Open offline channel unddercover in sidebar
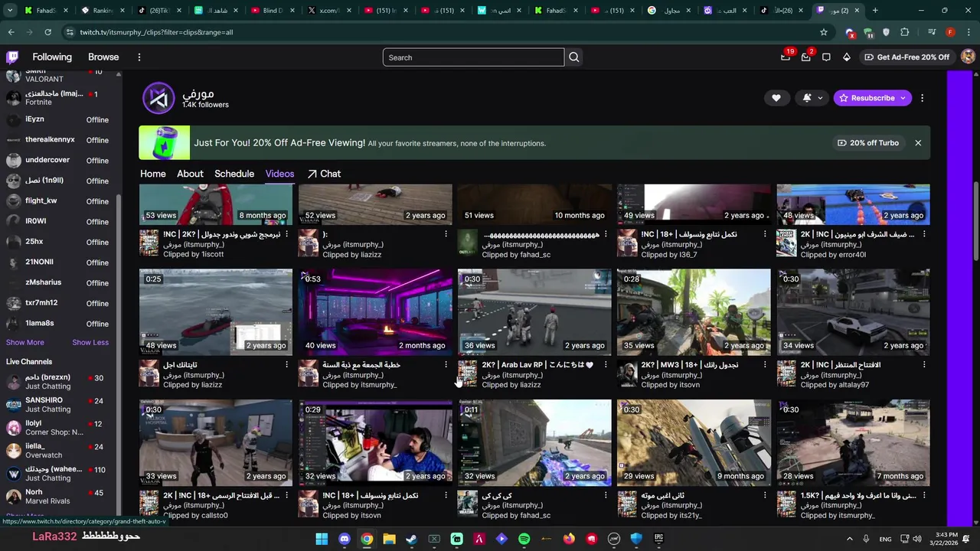980x551 pixels. point(60,161)
